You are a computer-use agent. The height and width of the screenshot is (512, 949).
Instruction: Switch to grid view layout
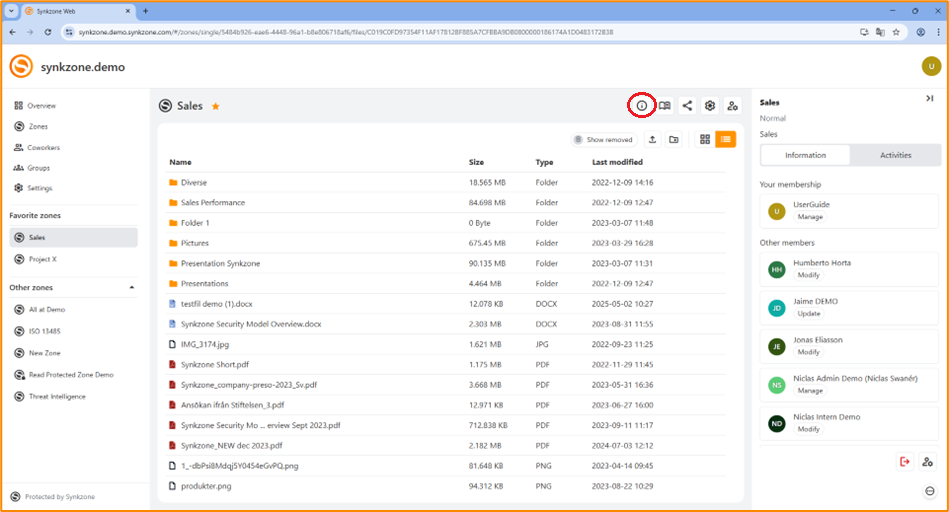(x=705, y=140)
